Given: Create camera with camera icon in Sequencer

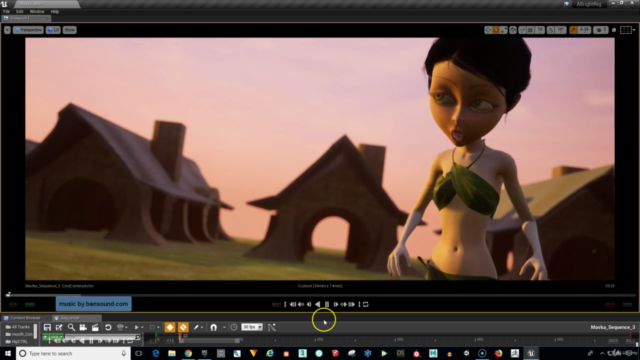Looking at the screenshot, I should pos(83,327).
